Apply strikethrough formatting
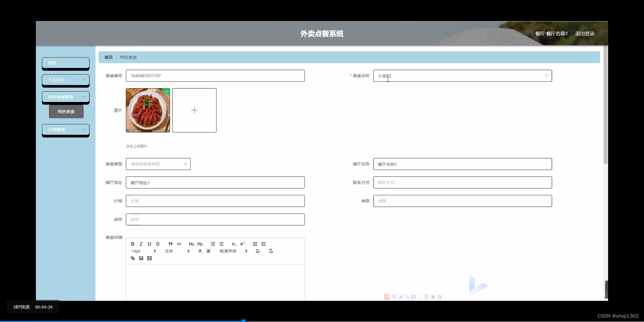 coord(158,244)
